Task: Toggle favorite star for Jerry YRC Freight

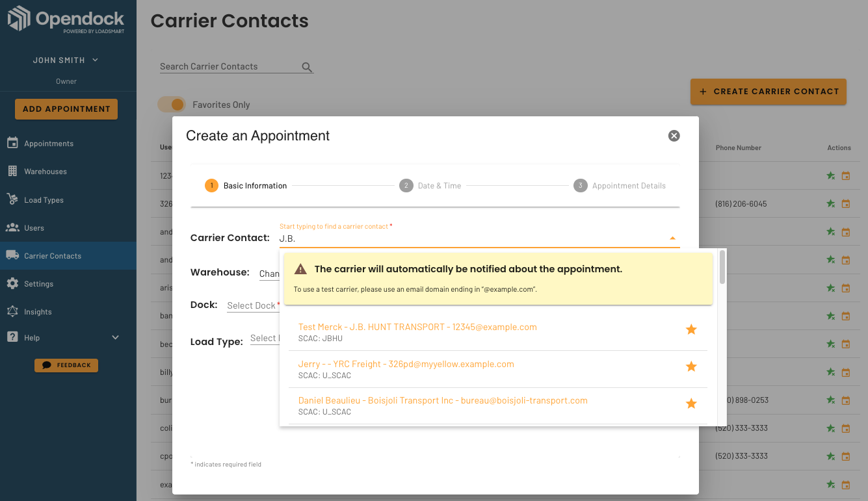Action: pos(691,366)
